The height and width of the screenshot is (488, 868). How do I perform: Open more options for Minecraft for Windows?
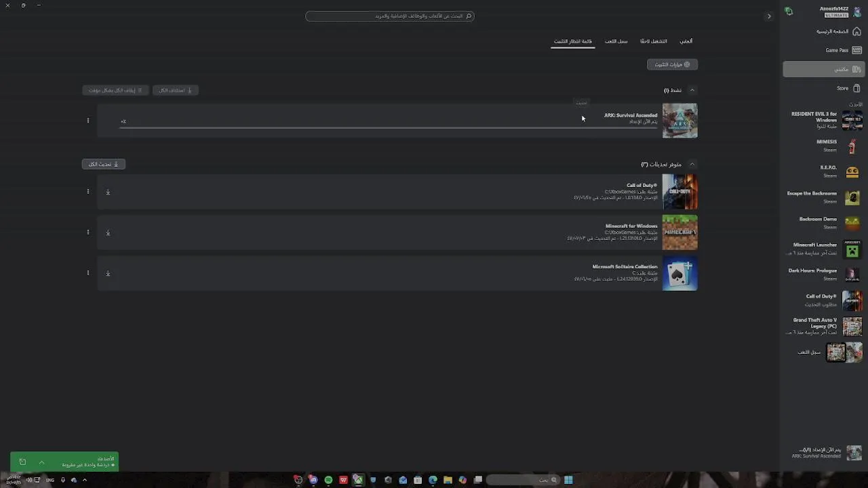(87, 232)
